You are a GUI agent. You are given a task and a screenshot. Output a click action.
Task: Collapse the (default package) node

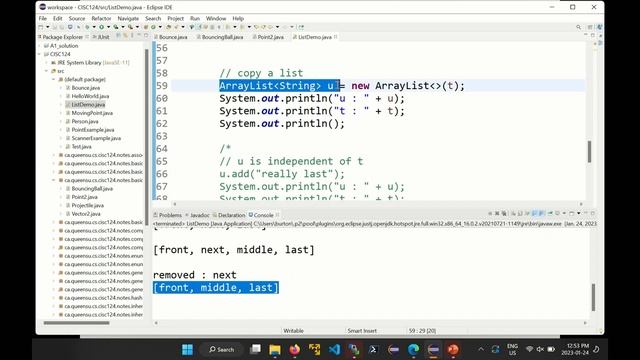tap(53, 79)
